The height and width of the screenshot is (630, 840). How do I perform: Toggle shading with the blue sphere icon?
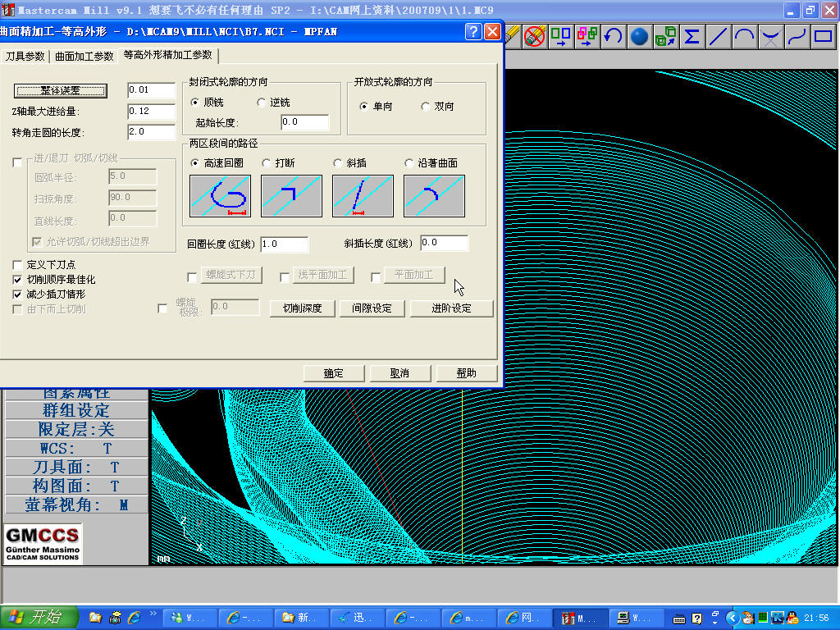(639, 36)
